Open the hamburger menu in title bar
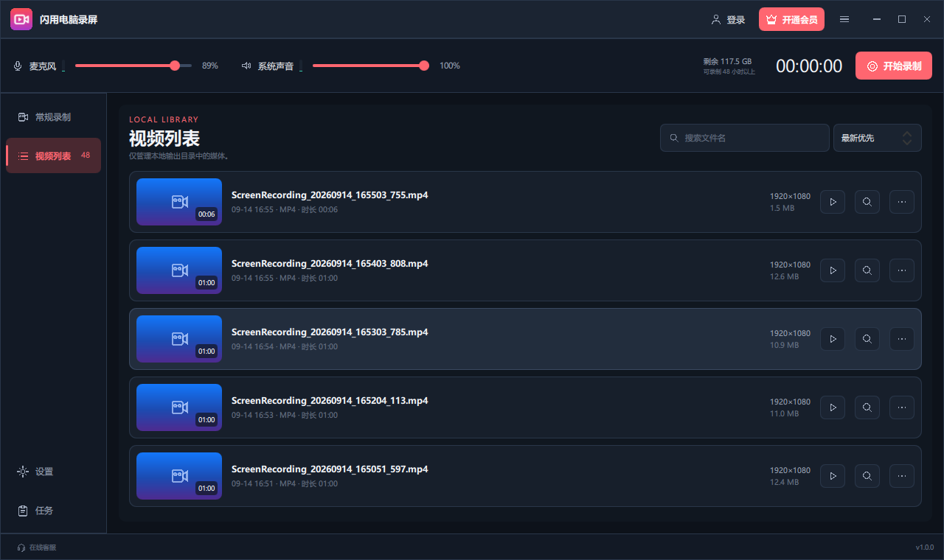944x560 pixels. pos(844,20)
